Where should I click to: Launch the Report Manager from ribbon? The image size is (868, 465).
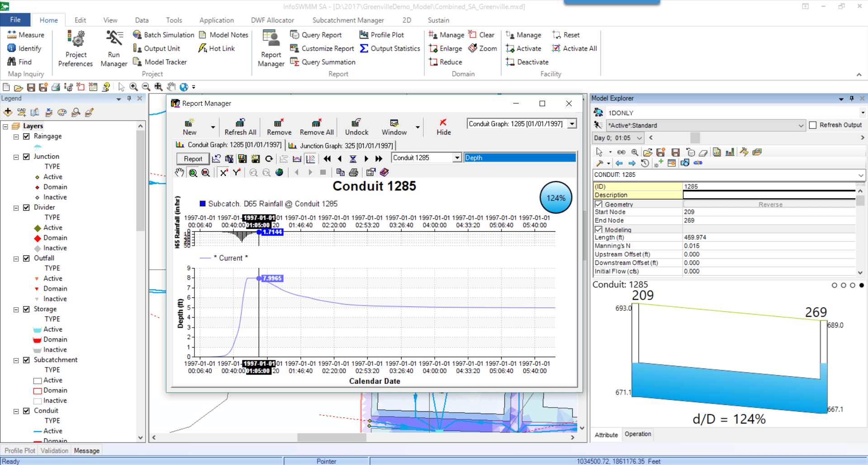coord(271,49)
